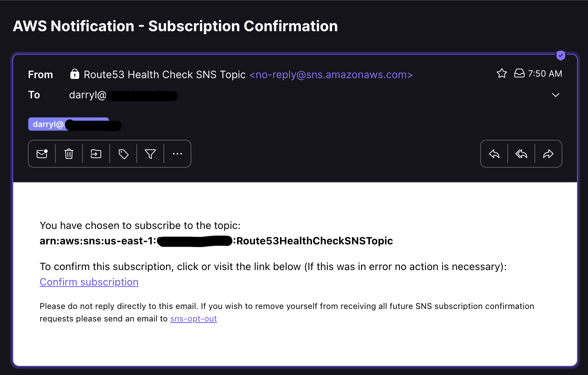Click the lock icon beside the sender name

click(x=75, y=74)
